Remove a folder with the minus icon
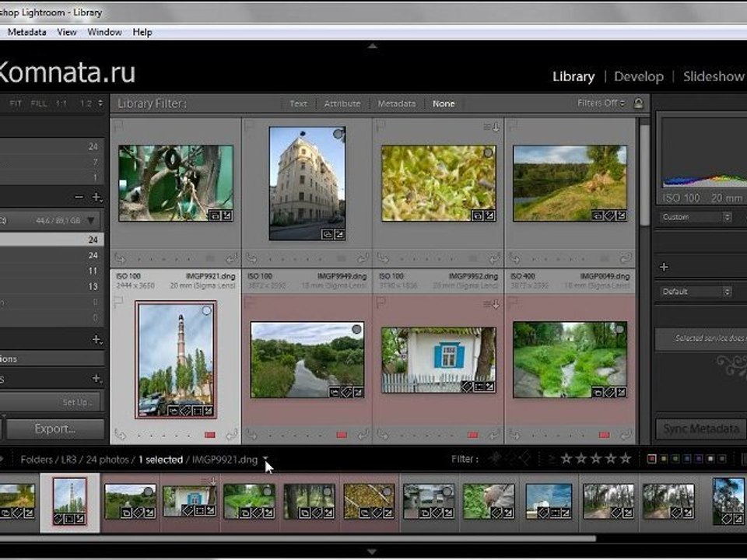 (x=79, y=197)
